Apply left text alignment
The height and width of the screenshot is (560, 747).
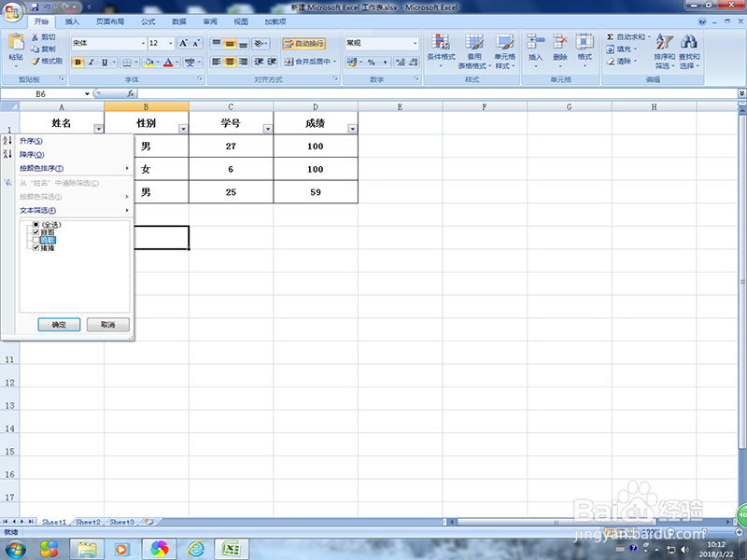click(217, 62)
